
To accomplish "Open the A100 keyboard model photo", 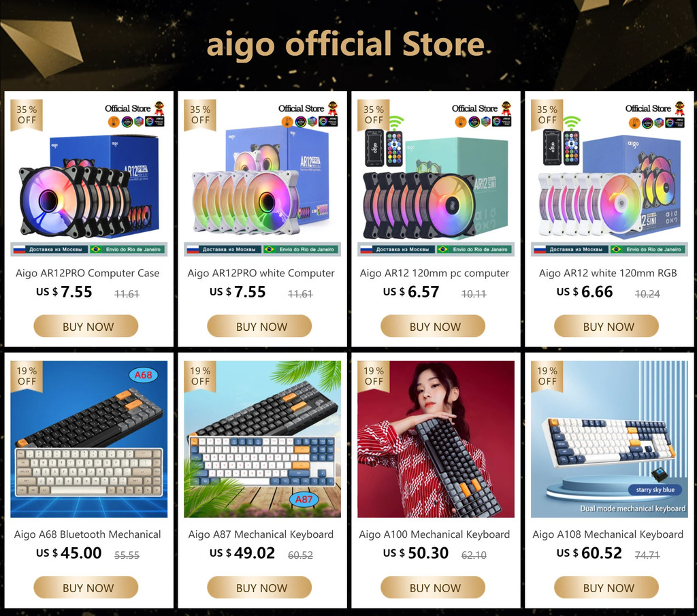I will [x=436, y=439].
